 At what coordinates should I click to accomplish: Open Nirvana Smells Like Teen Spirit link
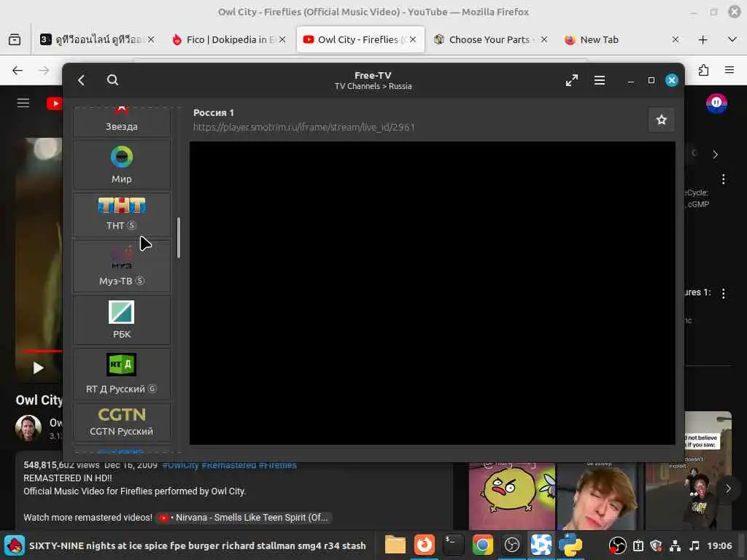click(x=244, y=518)
